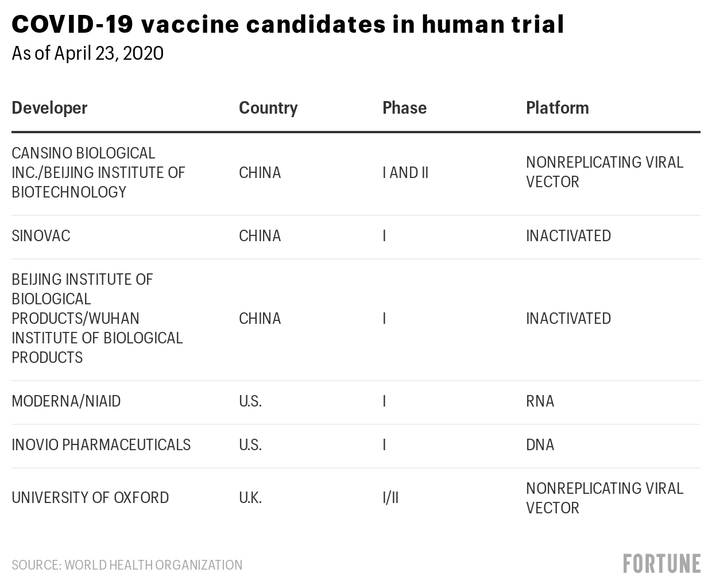The width and height of the screenshot is (712, 588).
Task: Click the "COVID-19 vaccine candidates" title
Action: tap(288, 25)
